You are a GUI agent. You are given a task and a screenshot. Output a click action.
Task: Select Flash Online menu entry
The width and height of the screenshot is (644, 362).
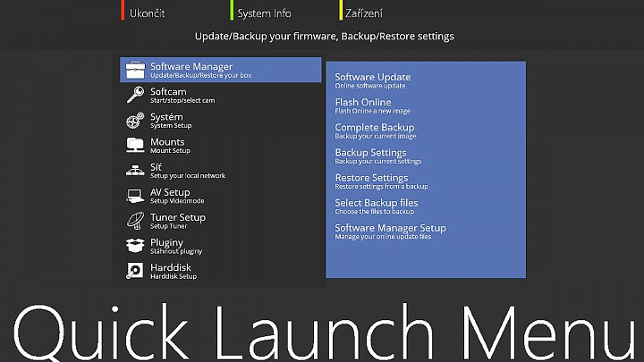click(363, 105)
